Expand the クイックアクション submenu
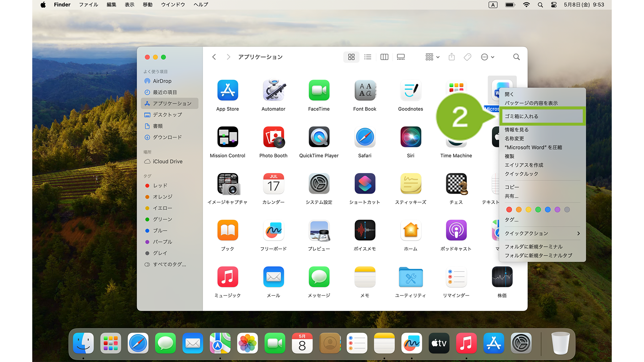Viewport: 644px width, 362px height. tap(542, 233)
